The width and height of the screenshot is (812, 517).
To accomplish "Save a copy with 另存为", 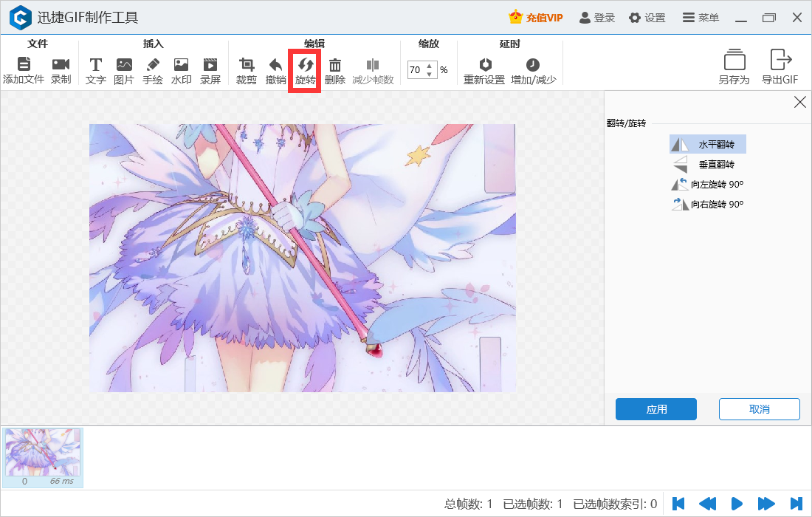I will click(734, 66).
